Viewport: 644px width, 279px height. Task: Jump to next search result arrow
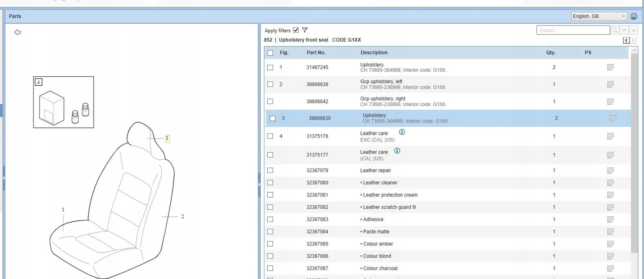pos(633,30)
